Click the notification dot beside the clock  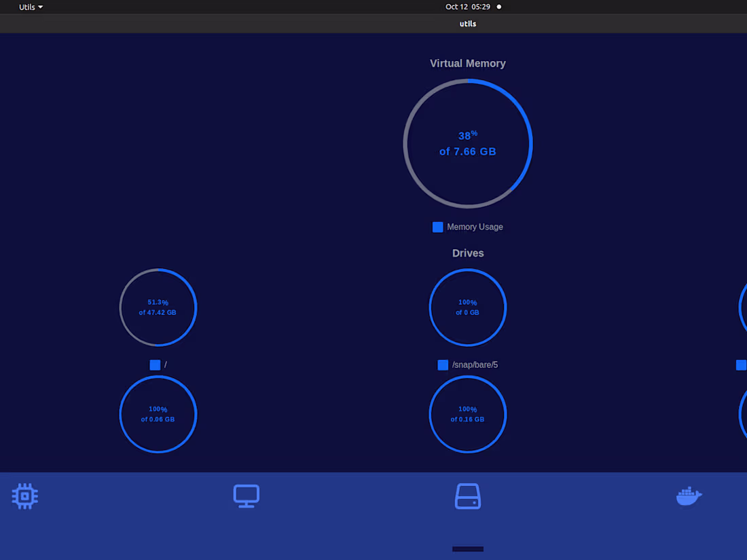pos(499,7)
